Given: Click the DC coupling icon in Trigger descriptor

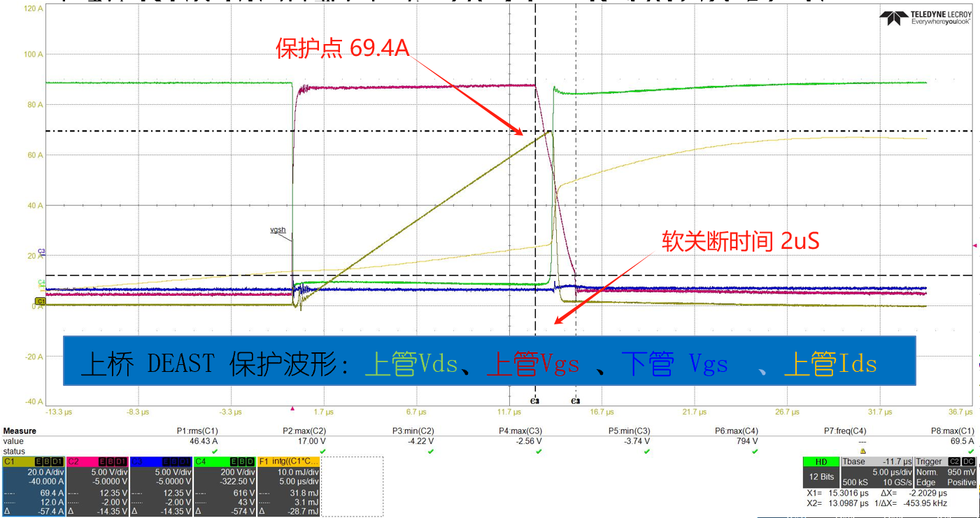Looking at the screenshot, I should click(x=967, y=461).
